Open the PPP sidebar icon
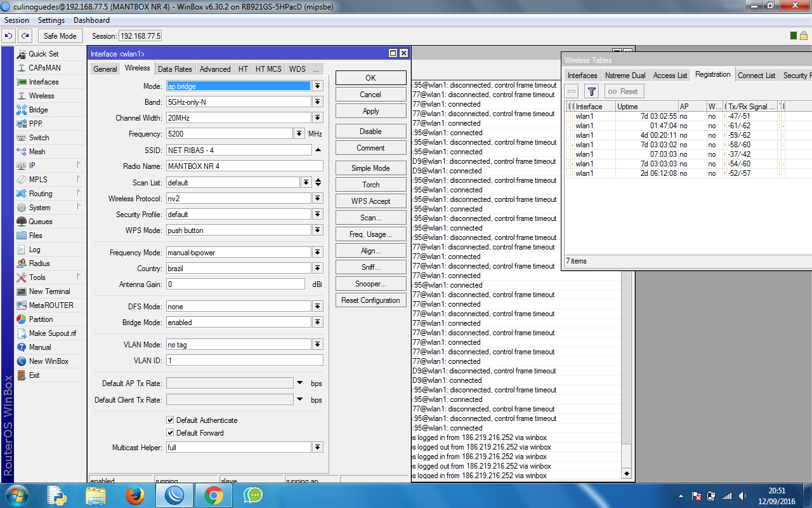The height and width of the screenshot is (508, 812). click(x=22, y=124)
